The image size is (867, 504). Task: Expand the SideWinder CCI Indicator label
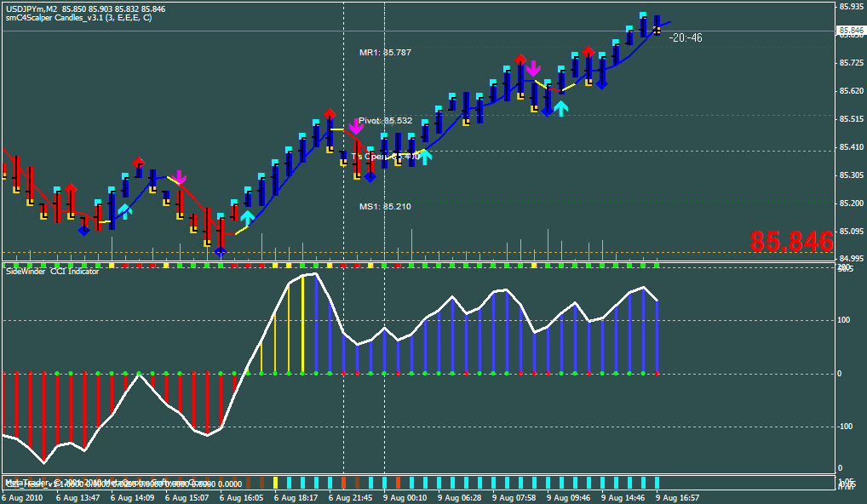[54, 272]
